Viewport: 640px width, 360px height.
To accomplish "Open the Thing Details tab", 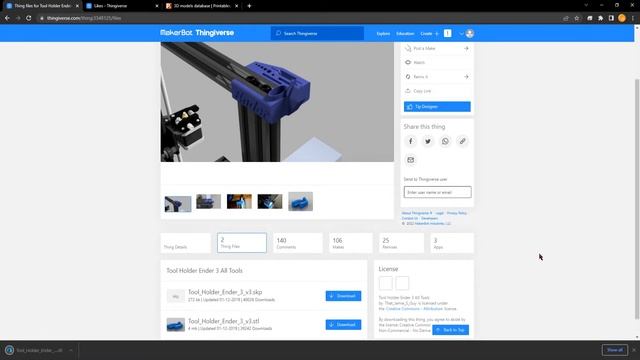I will 185,243.
